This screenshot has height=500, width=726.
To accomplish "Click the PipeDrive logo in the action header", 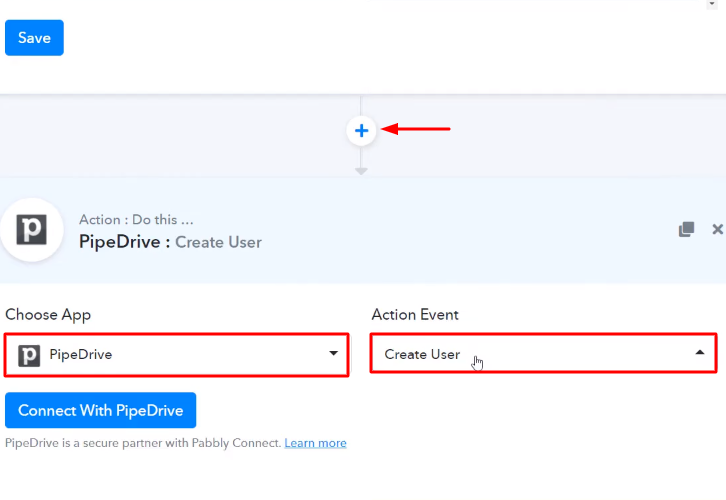I will pyautogui.click(x=31, y=230).
